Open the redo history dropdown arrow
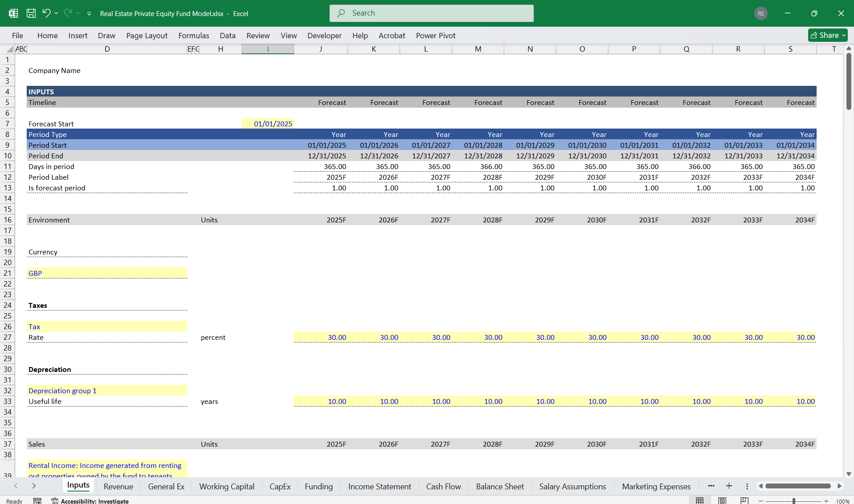854x504 pixels. pos(78,13)
